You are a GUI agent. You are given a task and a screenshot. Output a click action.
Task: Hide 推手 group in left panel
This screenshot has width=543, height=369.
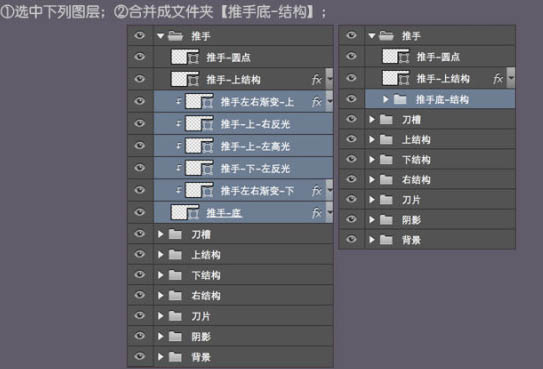(140, 35)
